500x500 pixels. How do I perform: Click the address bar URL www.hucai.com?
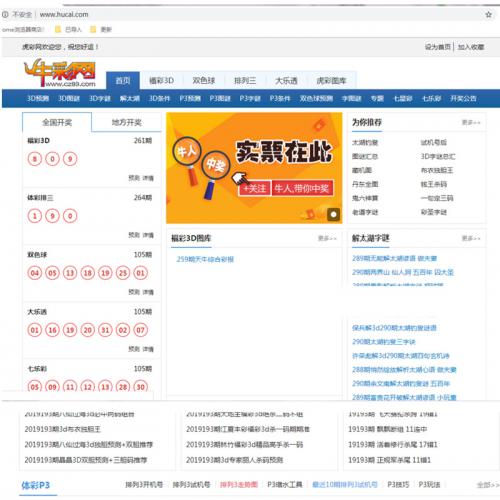(64, 14)
